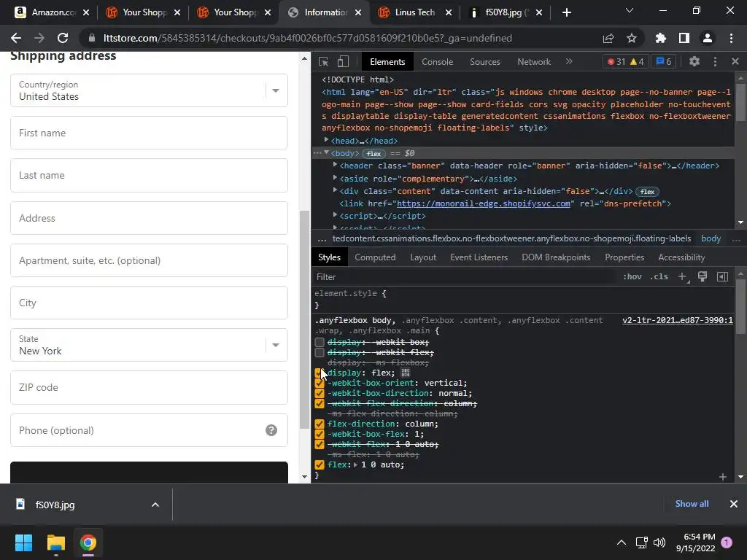Switch to the Console tab
The width and height of the screenshot is (747, 560).
click(x=437, y=62)
